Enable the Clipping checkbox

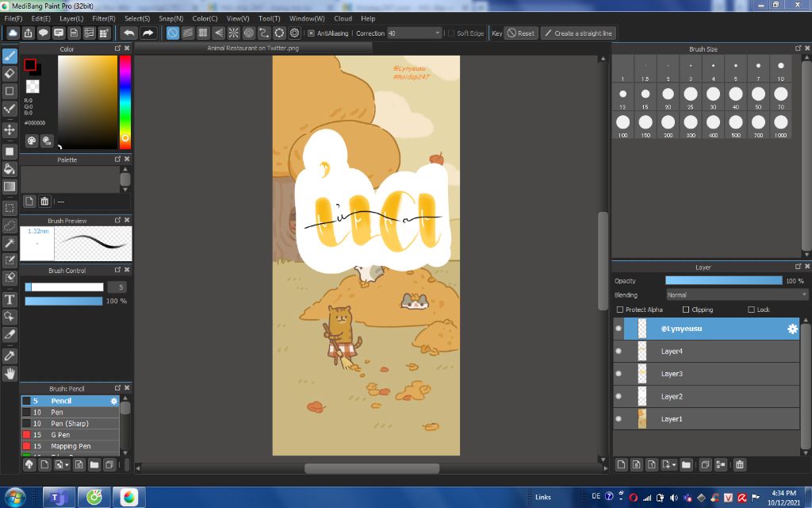click(686, 310)
